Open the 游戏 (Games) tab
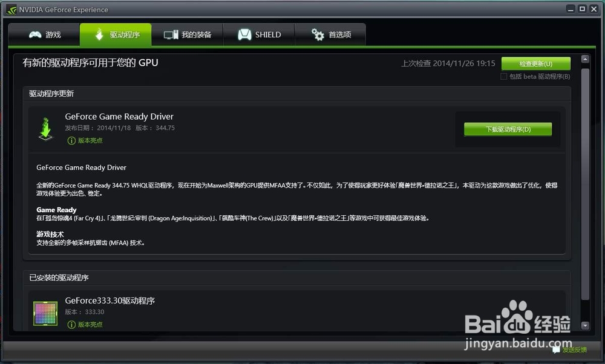Viewport: 605px width, 364px height. pyautogui.click(x=44, y=34)
